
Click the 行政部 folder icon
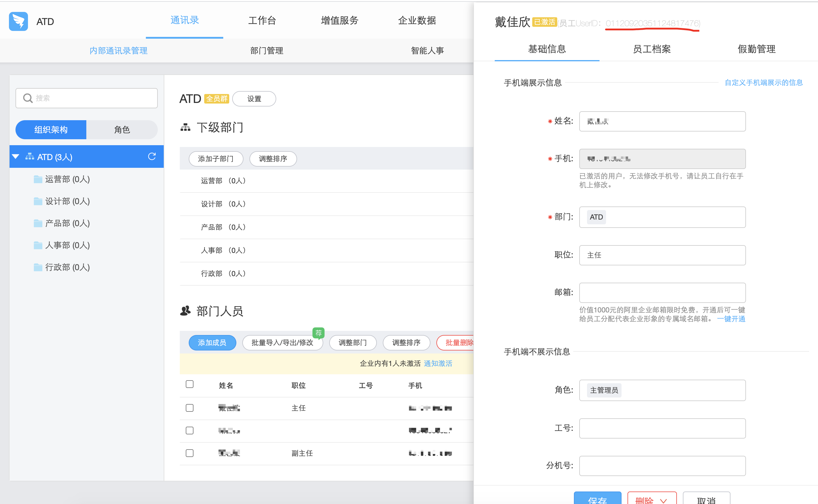[x=38, y=267]
